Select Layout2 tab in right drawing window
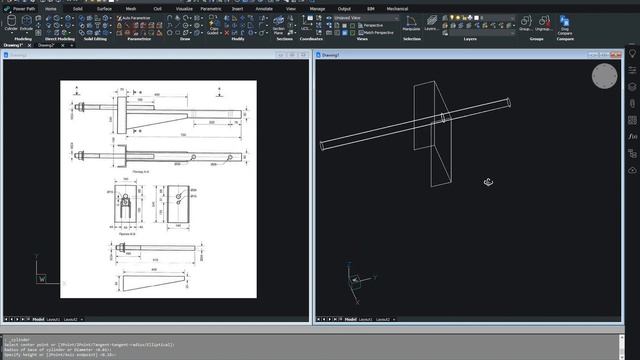Image resolution: width=640 pixels, height=360 pixels. 382,319
